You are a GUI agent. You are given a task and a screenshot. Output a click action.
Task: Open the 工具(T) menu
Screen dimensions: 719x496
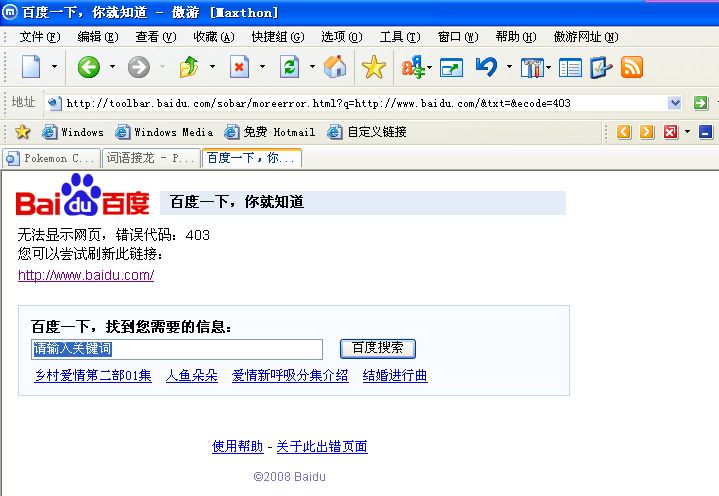coord(400,37)
